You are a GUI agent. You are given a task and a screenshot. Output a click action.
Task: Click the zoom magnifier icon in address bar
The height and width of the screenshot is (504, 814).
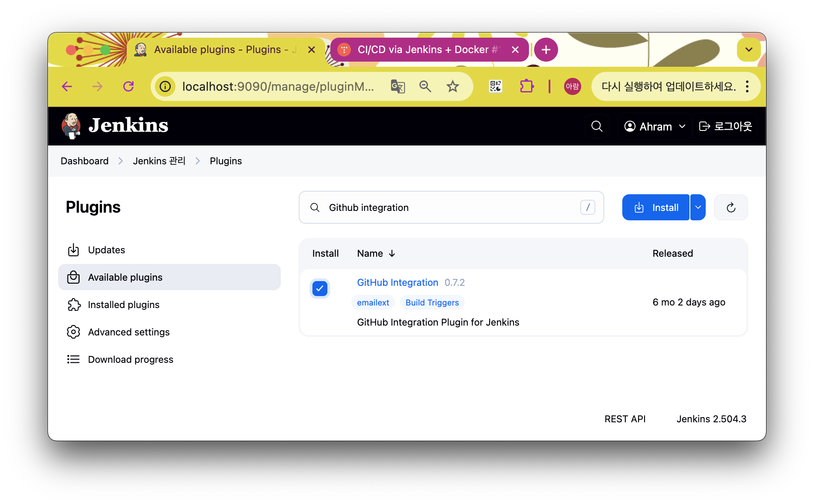click(425, 86)
